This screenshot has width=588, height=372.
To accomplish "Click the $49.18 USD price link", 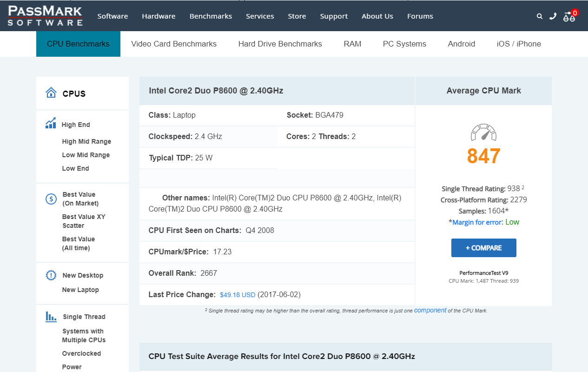I will (238, 295).
